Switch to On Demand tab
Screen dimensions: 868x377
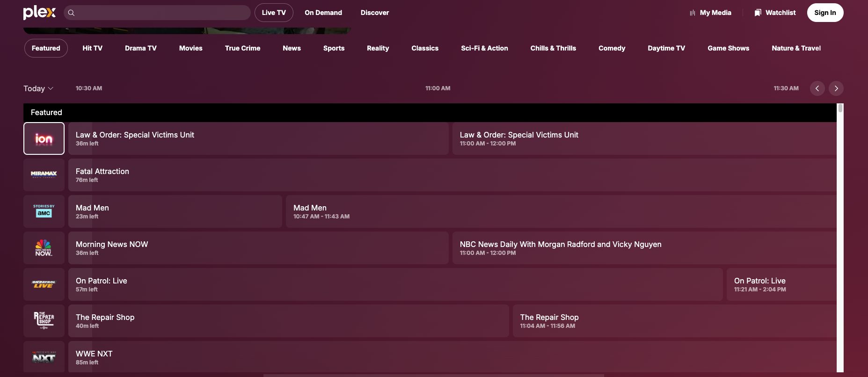click(323, 13)
